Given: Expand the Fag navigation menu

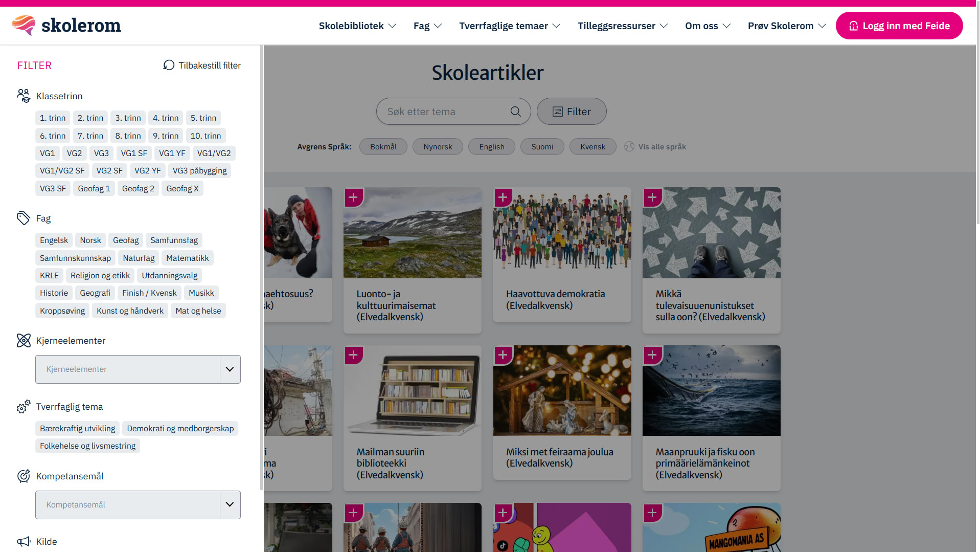Looking at the screenshot, I should [x=427, y=26].
